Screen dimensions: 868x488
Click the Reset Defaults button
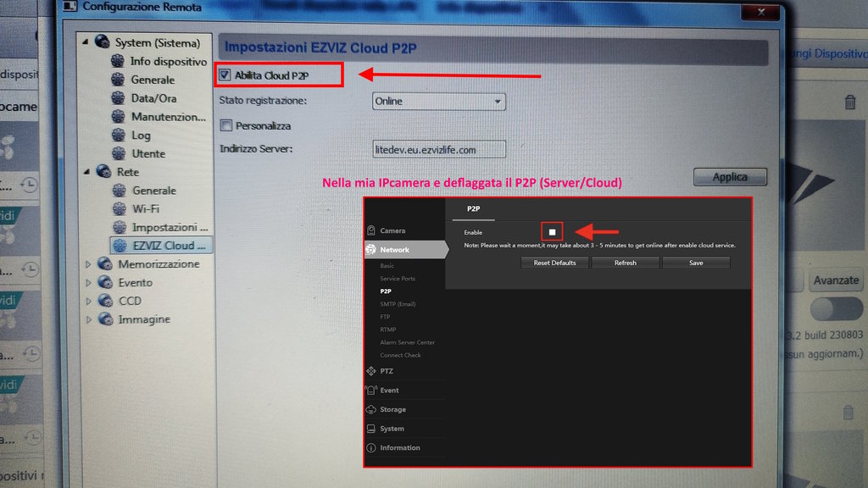554,263
